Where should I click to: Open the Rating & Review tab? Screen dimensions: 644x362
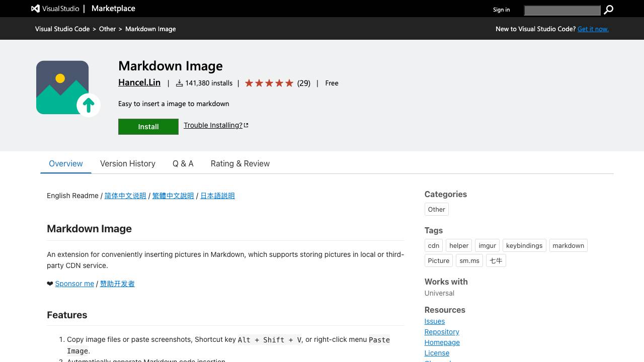[240, 163]
